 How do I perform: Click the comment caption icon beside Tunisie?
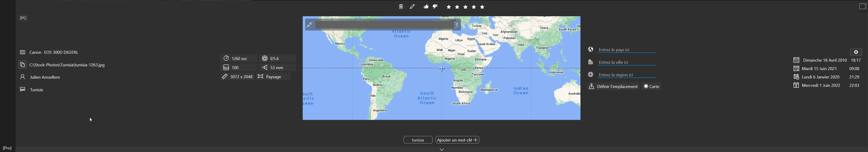[23, 90]
